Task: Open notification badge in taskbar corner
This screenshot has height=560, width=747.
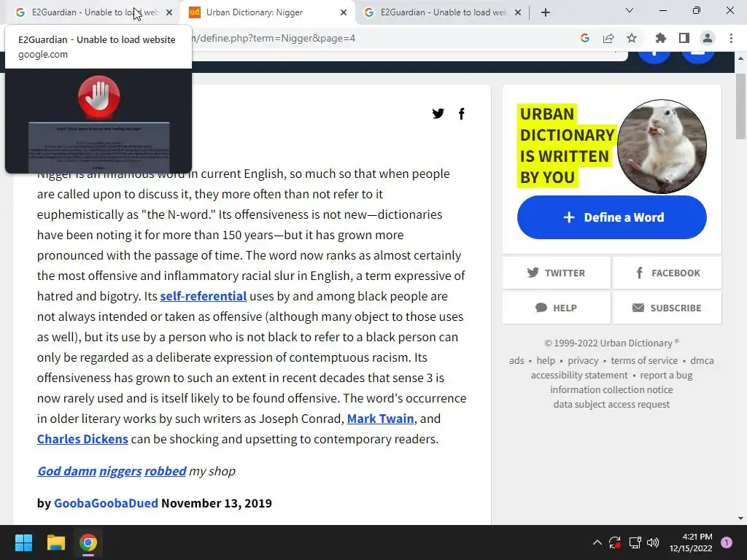Action: [x=727, y=542]
